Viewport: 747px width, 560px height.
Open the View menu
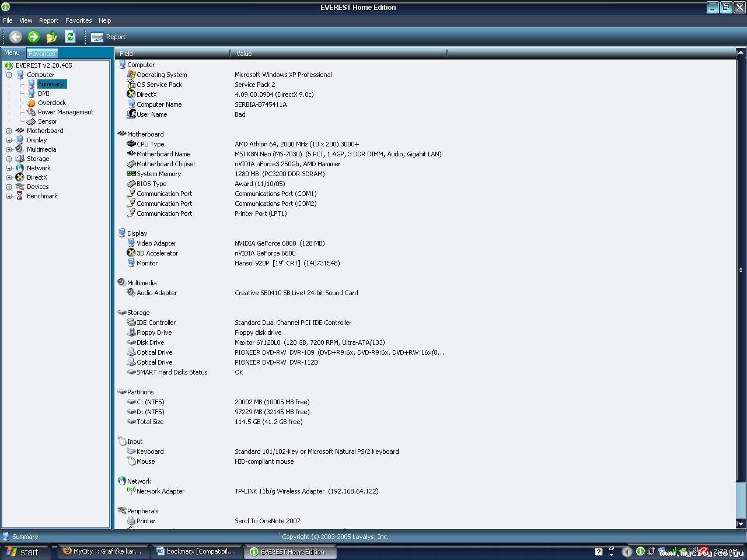click(26, 20)
